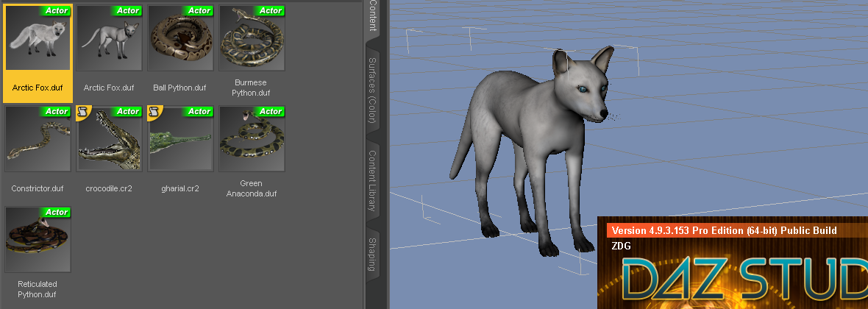Screen dimensions: 868x309
Task: Select the Green Anaconda.duf thumbnail
Action: click(x=252, y=138)
